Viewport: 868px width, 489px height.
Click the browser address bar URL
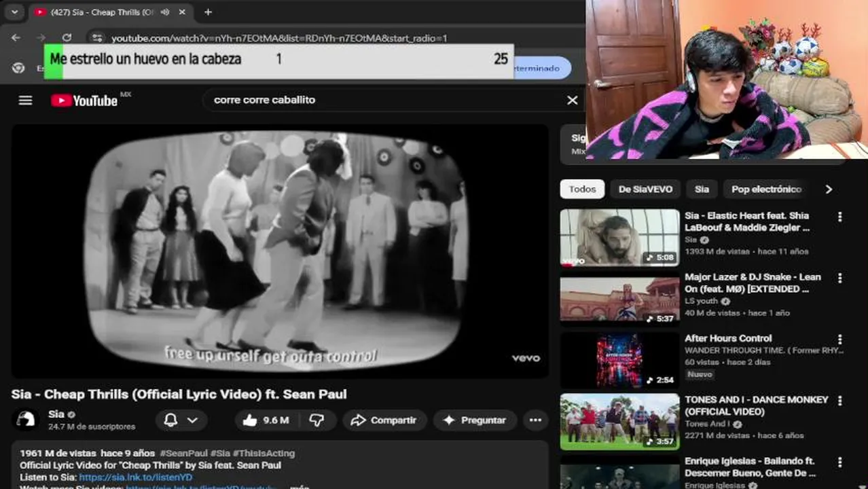point(279,39)
